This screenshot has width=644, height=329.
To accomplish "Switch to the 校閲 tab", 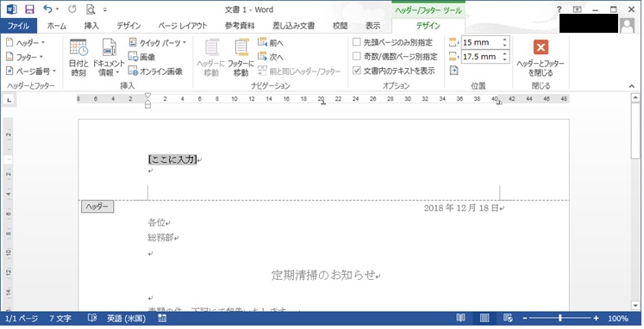I will click(340, 26).
